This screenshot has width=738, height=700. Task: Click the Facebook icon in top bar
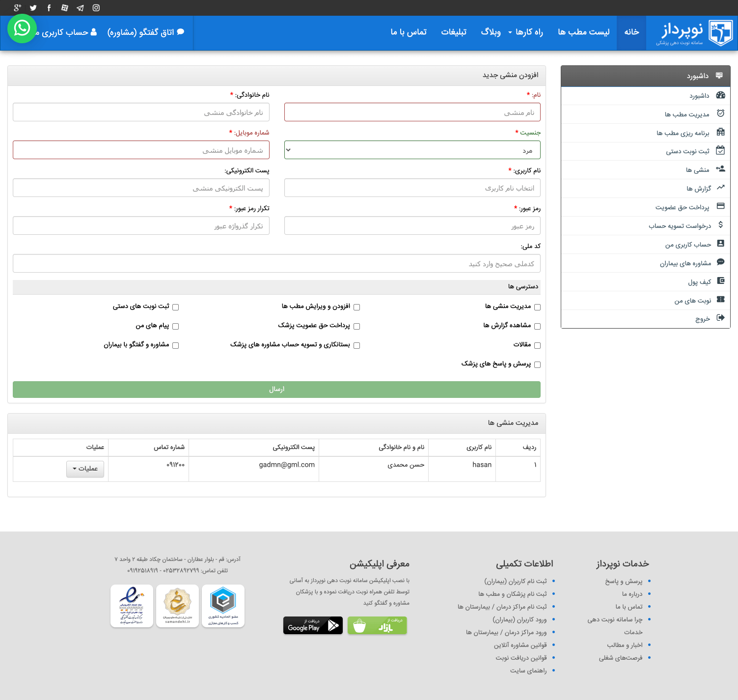click(49, 8)
